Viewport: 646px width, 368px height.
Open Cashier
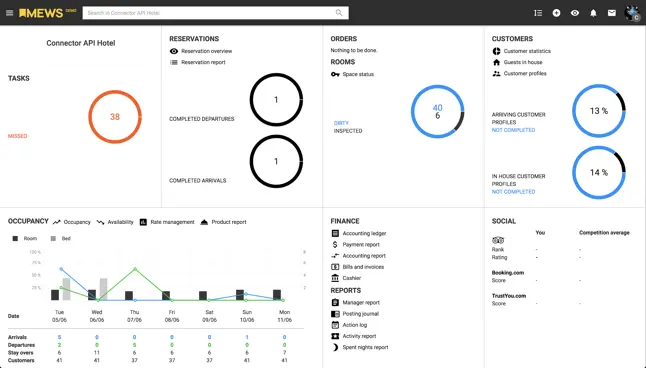(x=351, y=278)
